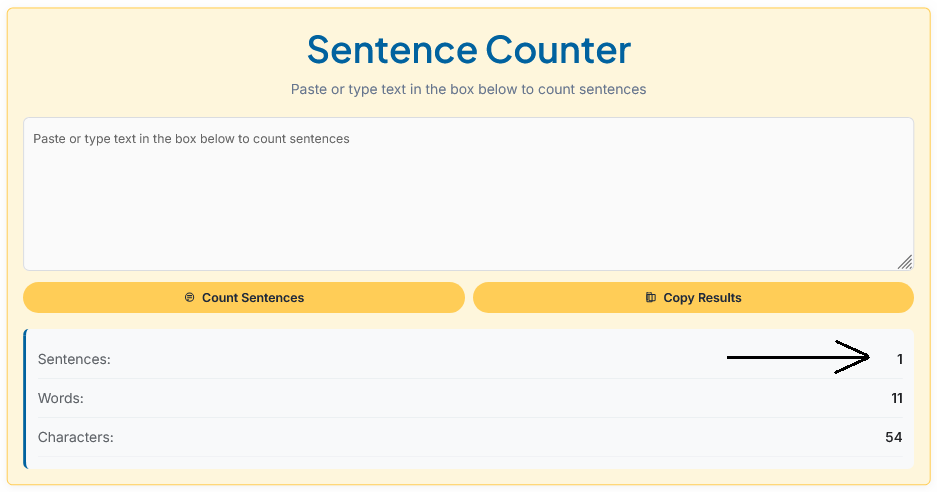The image size is (937, 492).
Task: Select the word "Sentence" in the title
Action: (392, 49)
